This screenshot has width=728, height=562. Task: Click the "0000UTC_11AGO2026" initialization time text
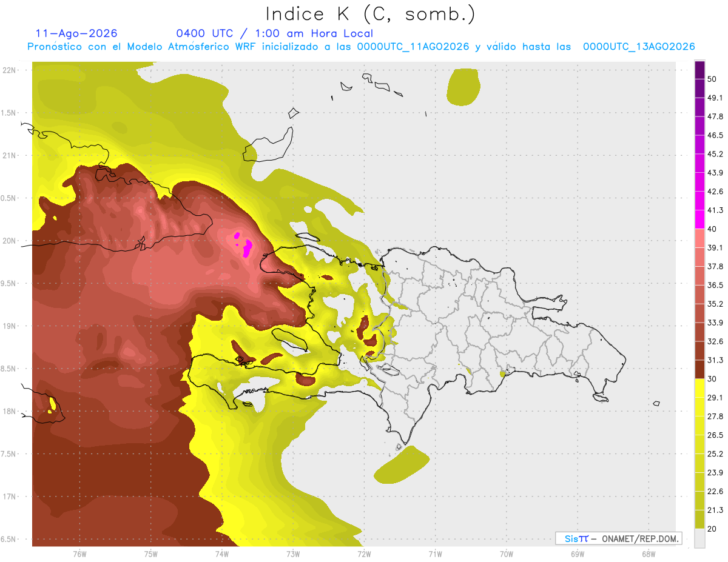[x=413, y=47]
